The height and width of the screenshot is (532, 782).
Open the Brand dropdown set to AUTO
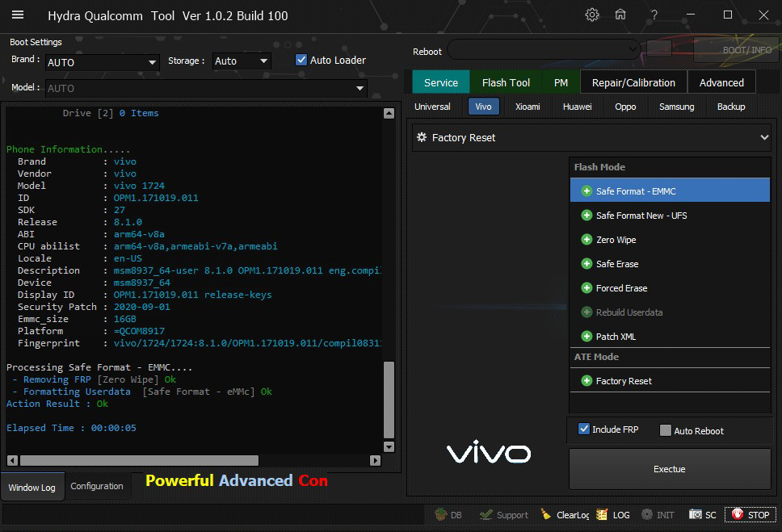[101, 62]
